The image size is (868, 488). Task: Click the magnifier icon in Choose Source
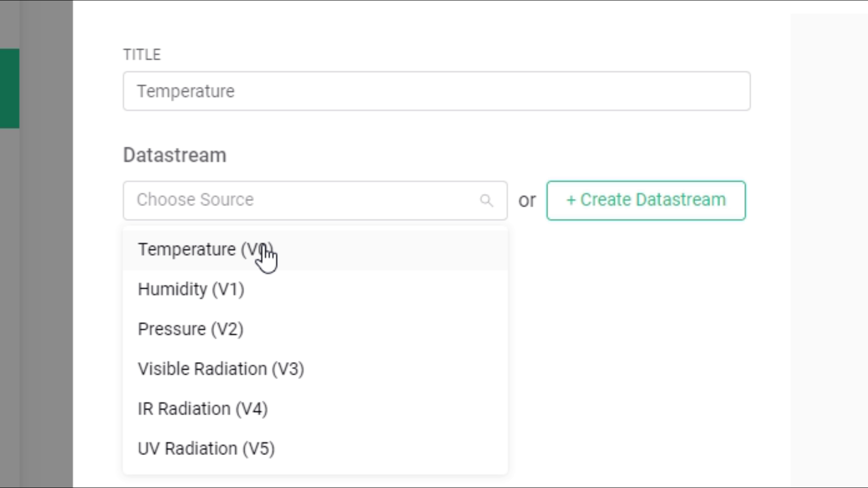coord(486,200)
